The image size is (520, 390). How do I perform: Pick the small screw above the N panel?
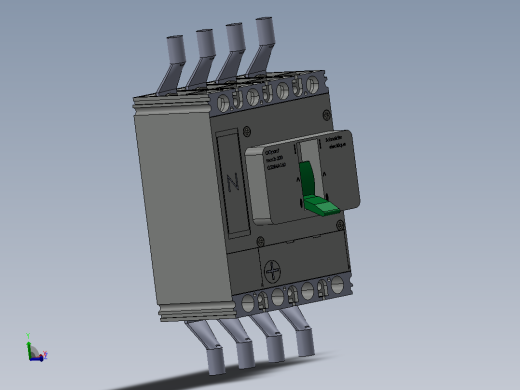[x=247, y=131]
